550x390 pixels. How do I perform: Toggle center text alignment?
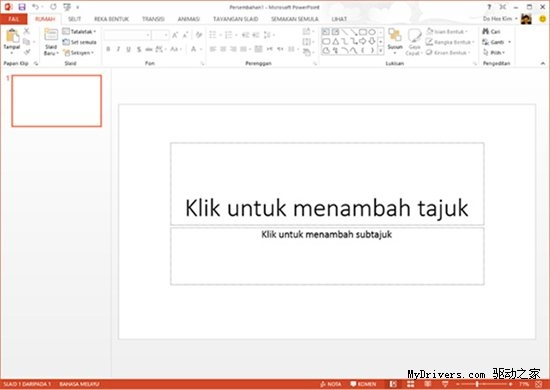click(223, 49)
